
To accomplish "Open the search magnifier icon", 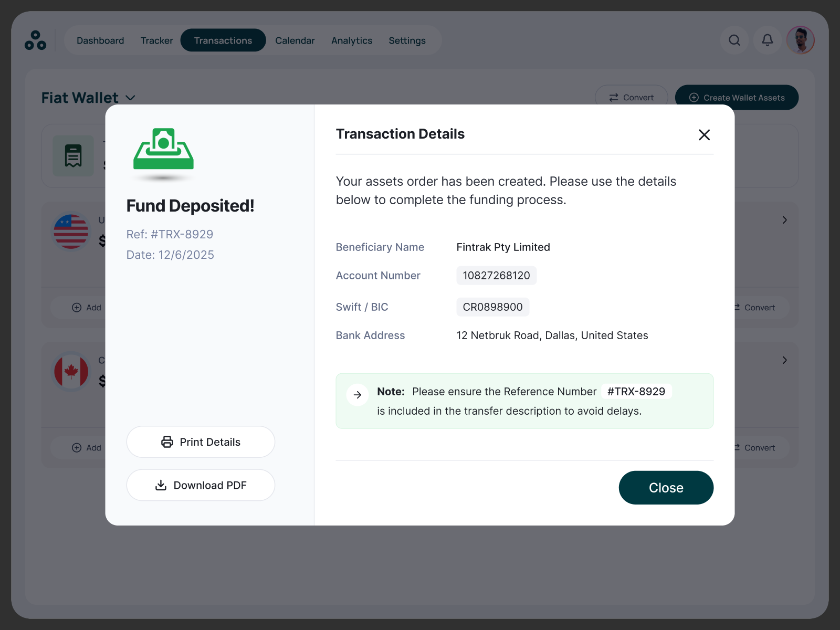I will pyautogui.click(x=734, y=40).
